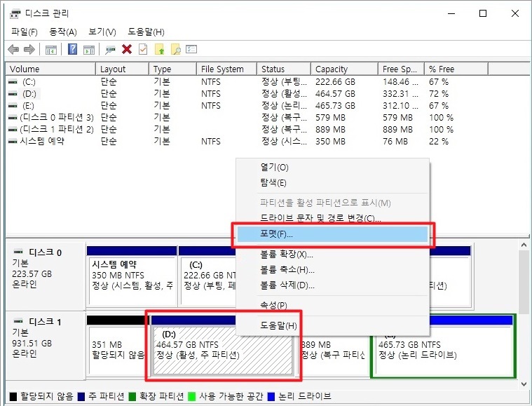Image resolution: width=532 pixels, height=406 pixels.
Task: Open Help with the question mark icon
Action: 73,50
